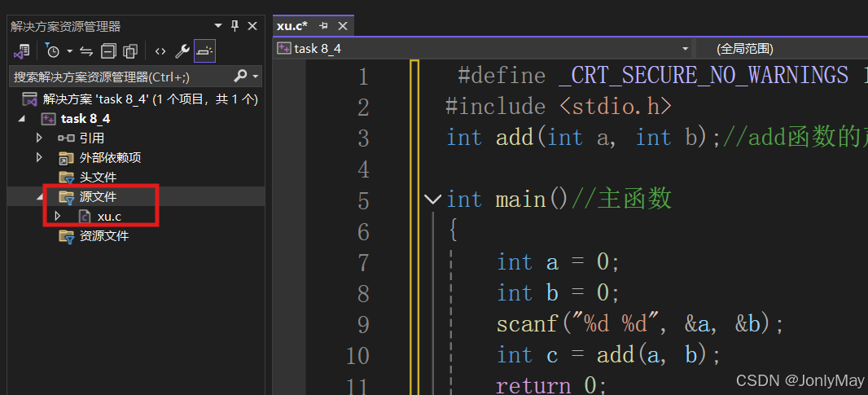868x395 pixels.
Task: Click line number 4 in the gutter
Action: [363, 169]
